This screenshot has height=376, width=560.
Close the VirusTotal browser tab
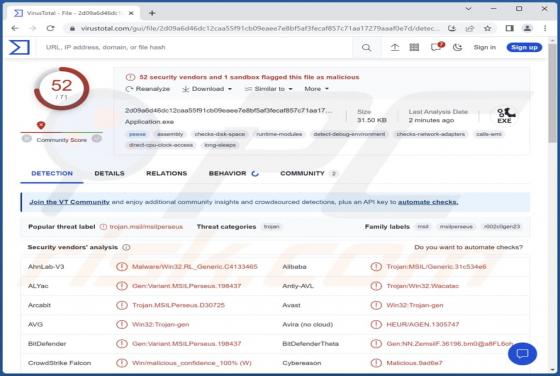click(131, 13)
